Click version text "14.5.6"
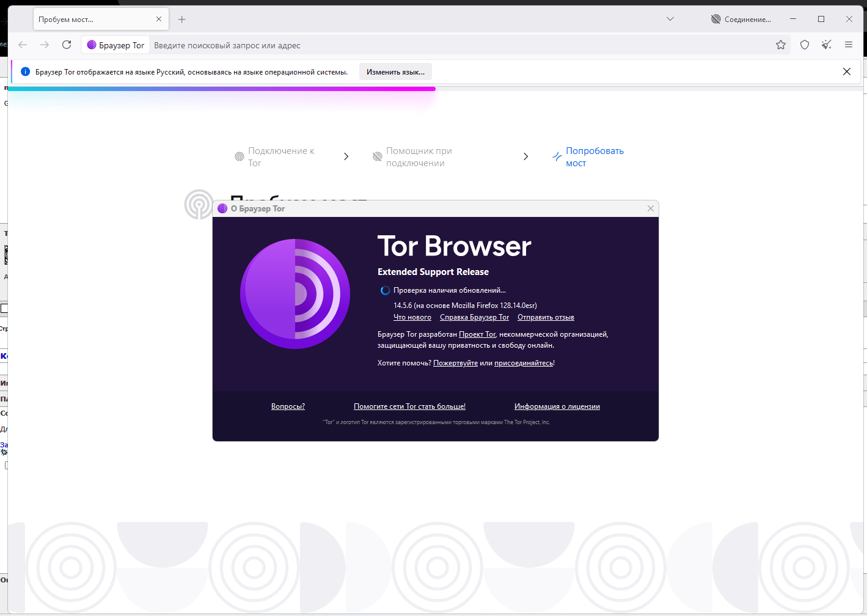This screenshot has width=867, height=616. coord(403,306)
